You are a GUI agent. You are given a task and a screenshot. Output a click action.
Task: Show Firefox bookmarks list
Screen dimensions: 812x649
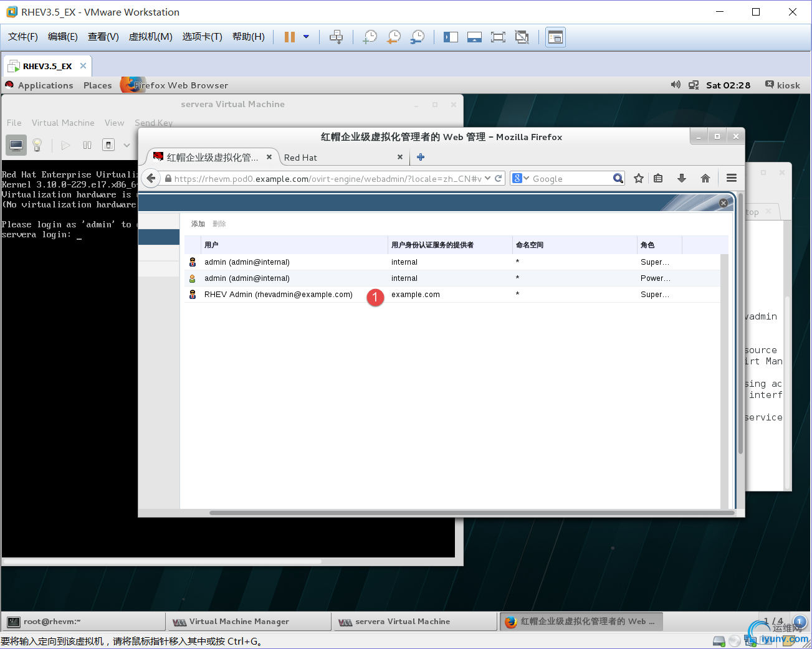[658, 178]
